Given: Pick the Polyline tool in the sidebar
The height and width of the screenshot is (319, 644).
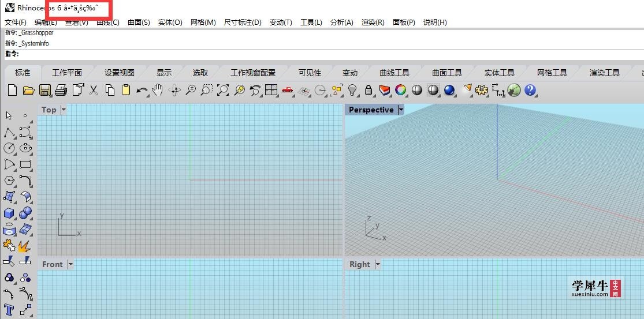Looking at the screenshot, I should point(9,133).
